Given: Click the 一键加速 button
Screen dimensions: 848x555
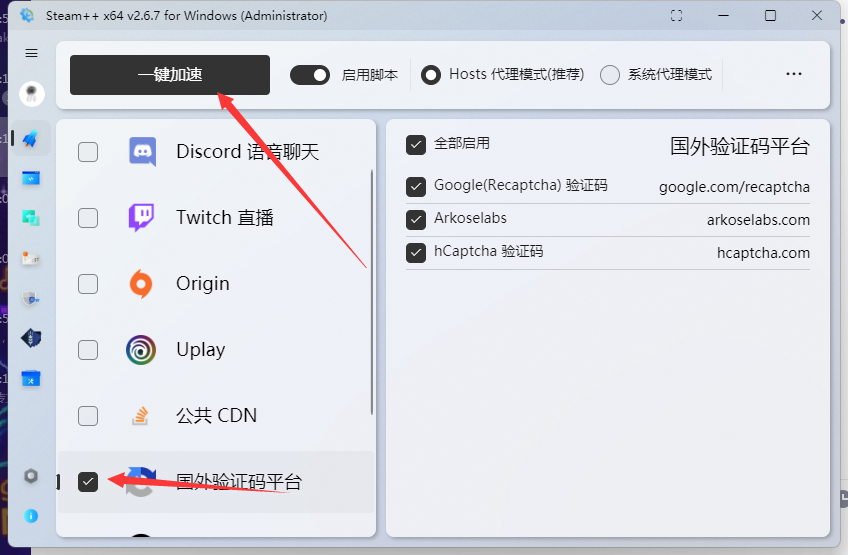Looking at the screenshot, I should point(170,75).
